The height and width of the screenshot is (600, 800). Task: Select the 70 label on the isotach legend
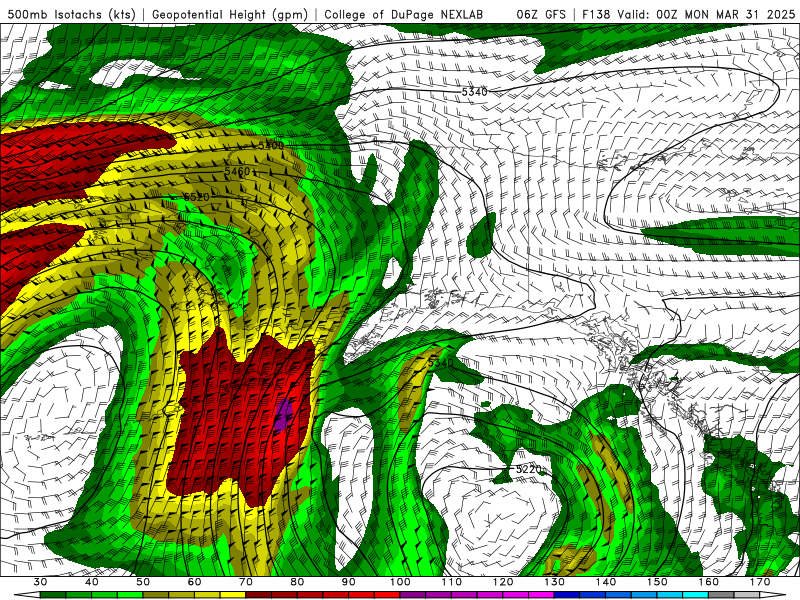(246, 582)
